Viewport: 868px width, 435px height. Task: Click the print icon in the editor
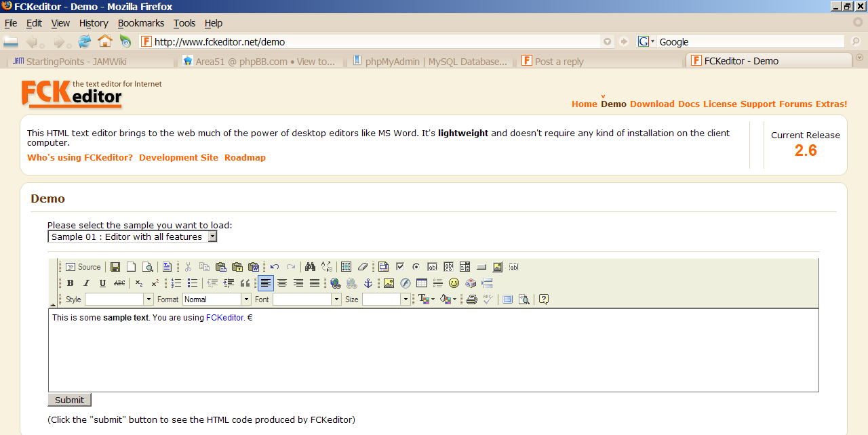pyautogui.click(x=471, y=299)
